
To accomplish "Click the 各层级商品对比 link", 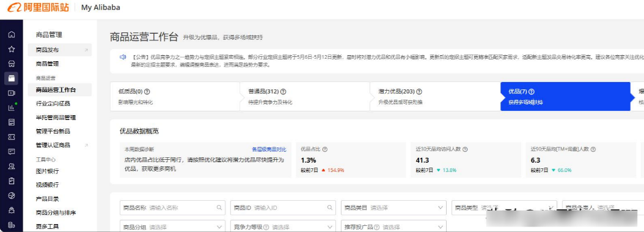I will point(269,150).
